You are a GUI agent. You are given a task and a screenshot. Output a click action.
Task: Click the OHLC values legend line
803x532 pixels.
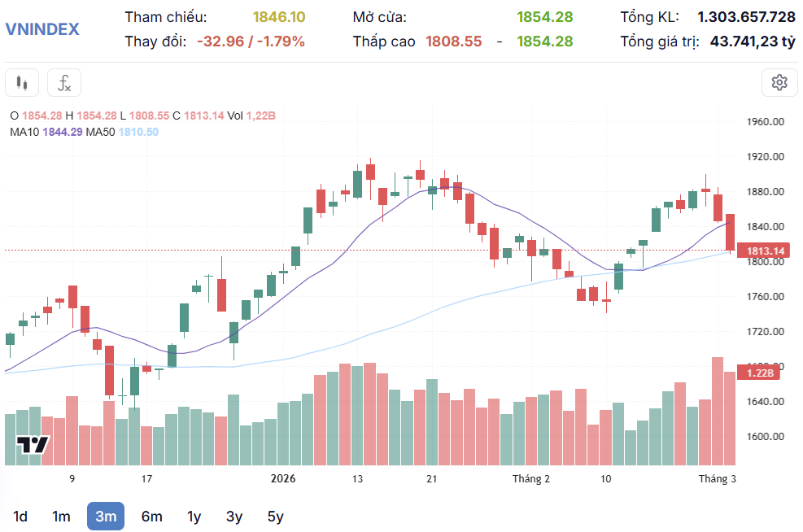pos(142,116)
